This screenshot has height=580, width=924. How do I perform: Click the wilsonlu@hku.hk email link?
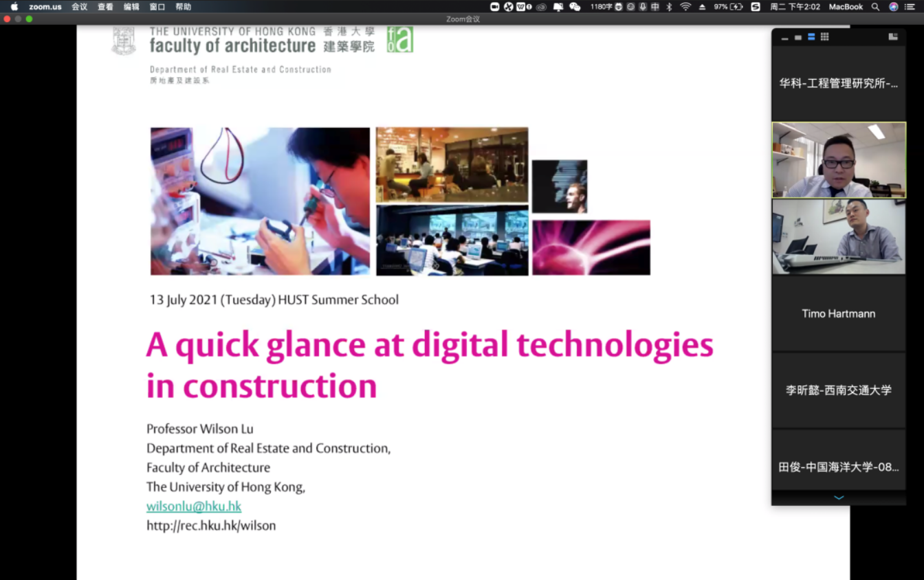click(194, 506)
